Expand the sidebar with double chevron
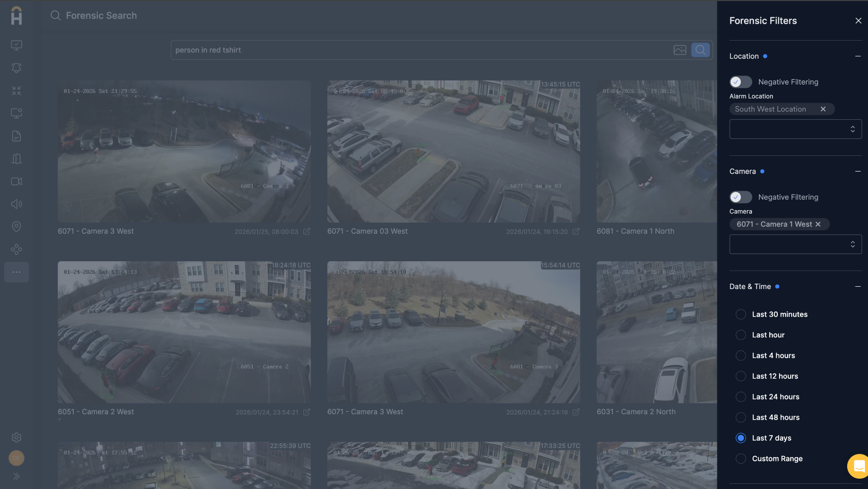 click(x=16, y=476)
